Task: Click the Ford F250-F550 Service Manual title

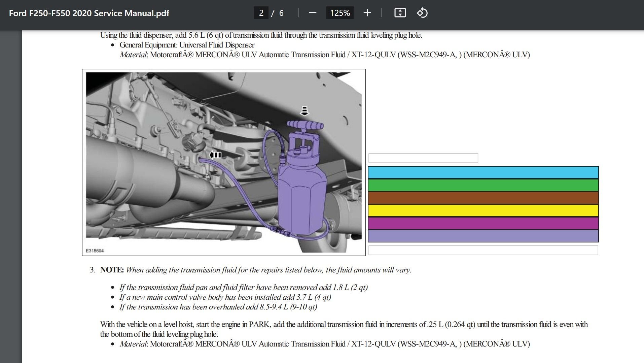Action: point(89,13)
